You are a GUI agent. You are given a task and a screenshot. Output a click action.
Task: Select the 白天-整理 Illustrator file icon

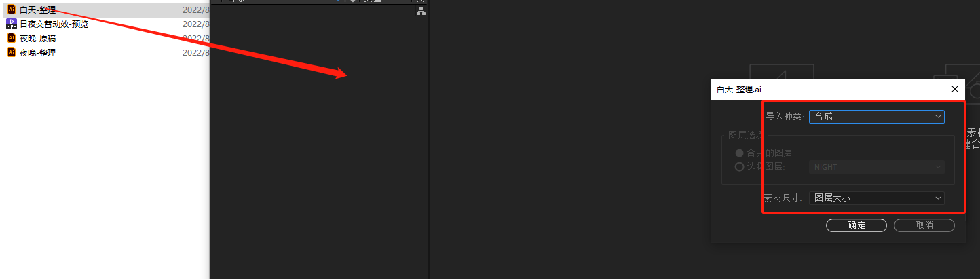(x=11, y=10)
